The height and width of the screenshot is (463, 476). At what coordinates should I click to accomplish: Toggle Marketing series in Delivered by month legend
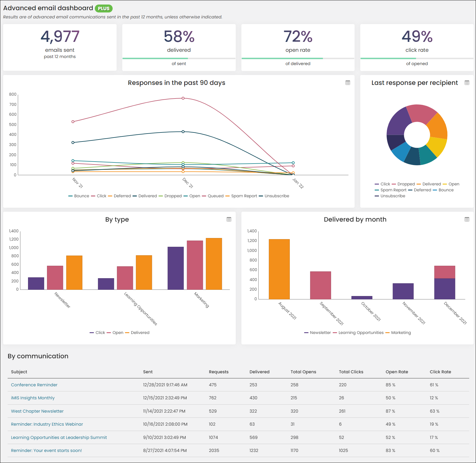point(398,333)
